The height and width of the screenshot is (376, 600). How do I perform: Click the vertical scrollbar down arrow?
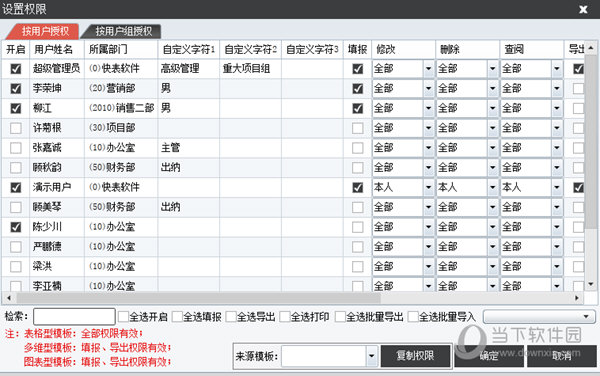pyautogui.click(x=591, y=284)
